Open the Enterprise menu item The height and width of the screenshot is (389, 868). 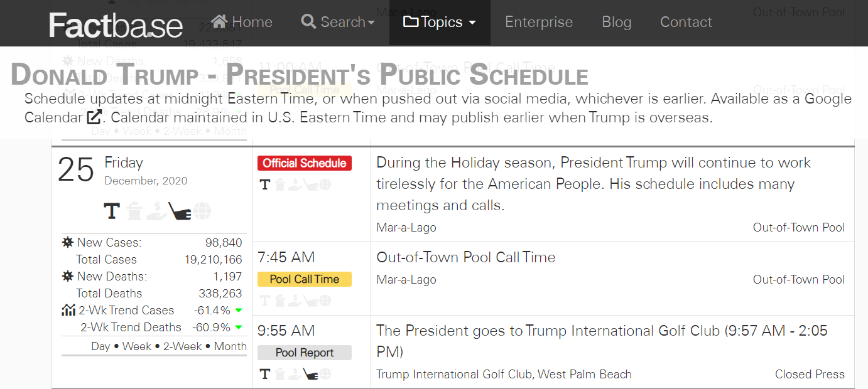click(x=539, y=23)
